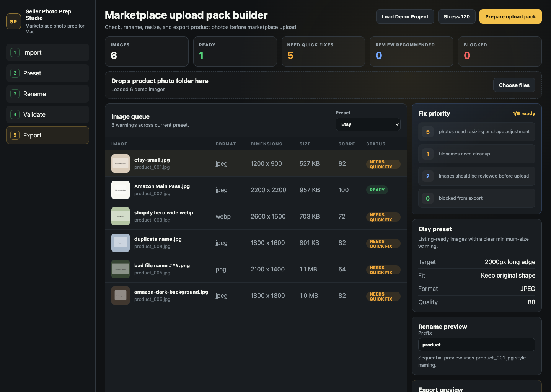
Task: Click product_004.jpg renamed filename
Action: tap(152, 247)
